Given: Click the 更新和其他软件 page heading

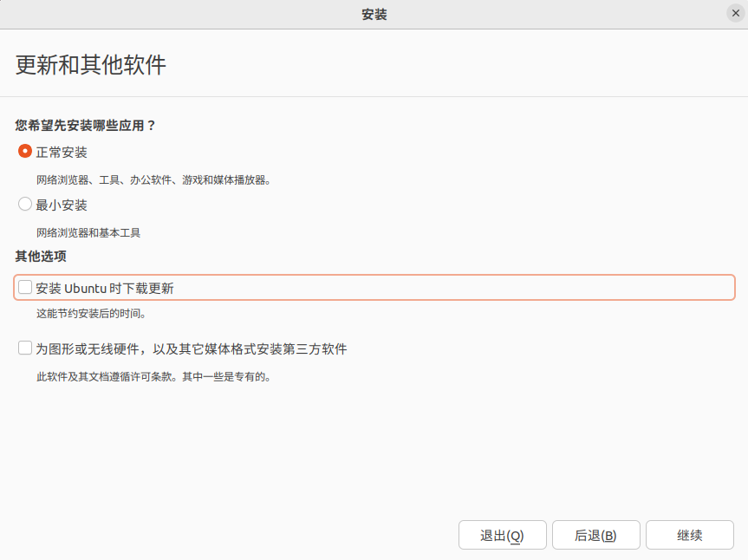Looking at the screenshot, I should tap(91, 64).
